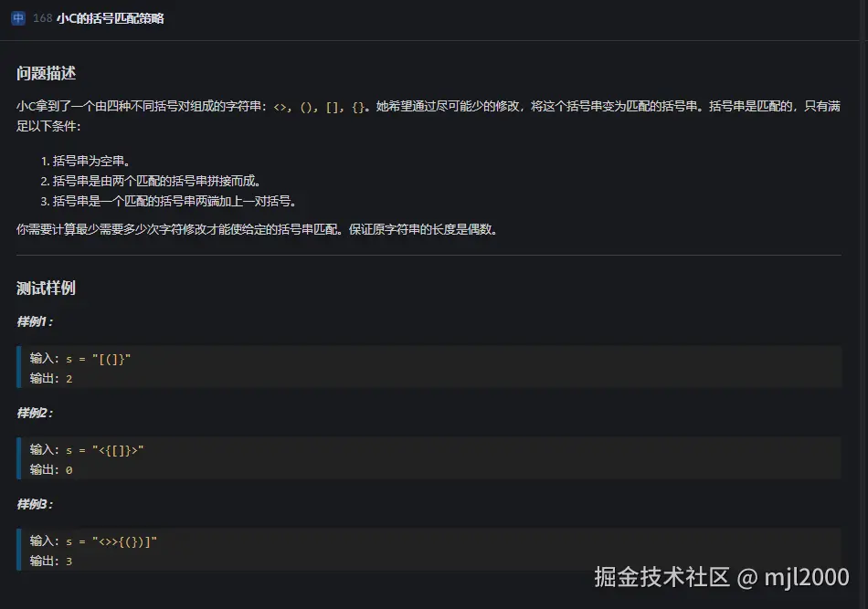Click output value 0 in sample 2
The image size is (868, 609).
point(69,470)
